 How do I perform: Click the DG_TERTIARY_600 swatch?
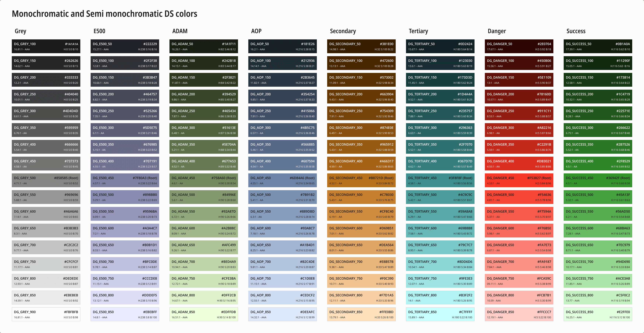tap(440, 231)
